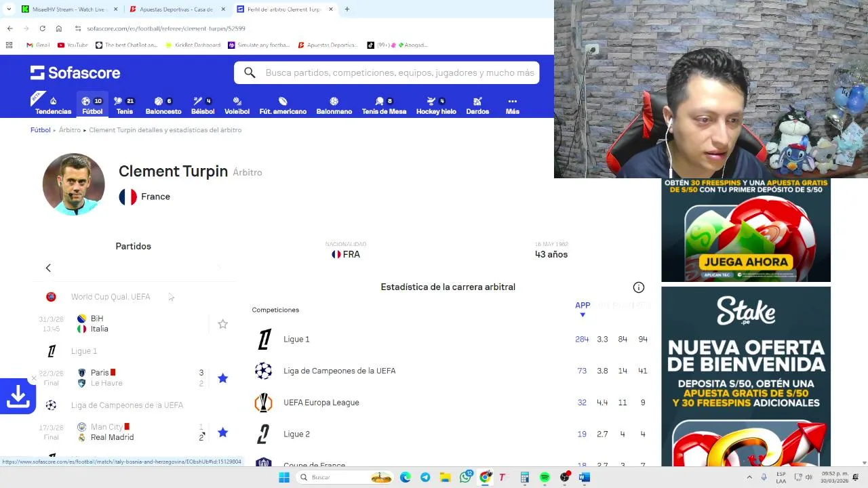This screenshot has width=868, height=488.
Task: Click the blue download arrow button
Action: (x=18, y=396)
